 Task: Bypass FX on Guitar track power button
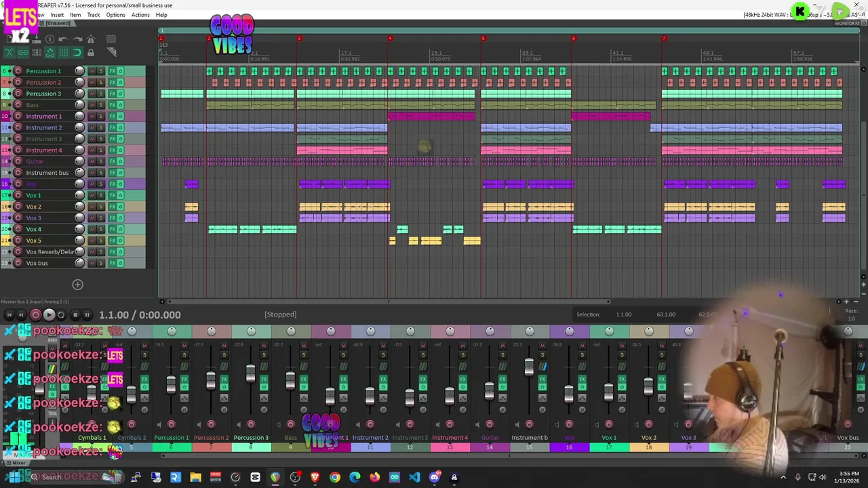point(120,161)
